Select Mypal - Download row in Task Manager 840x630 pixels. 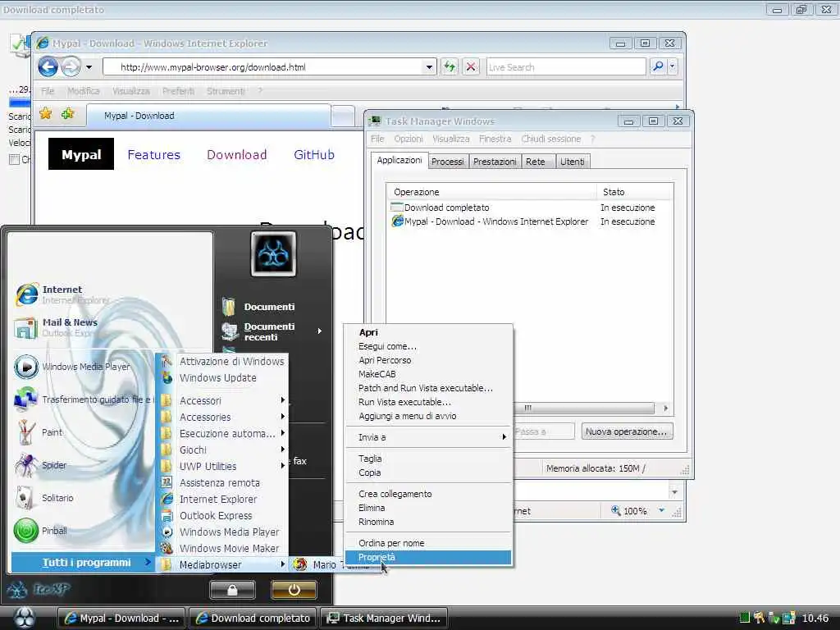(x=529, y=221)
